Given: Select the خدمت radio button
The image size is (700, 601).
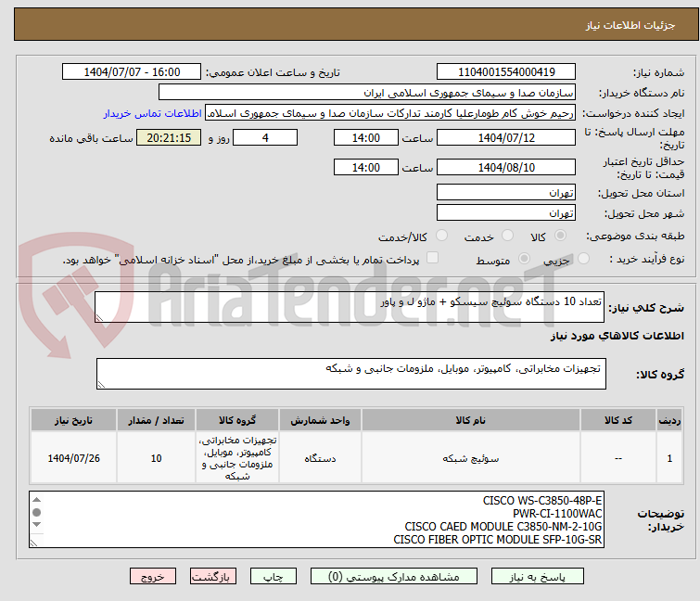Looking at the screenshot, I should (x=507, y=235).
